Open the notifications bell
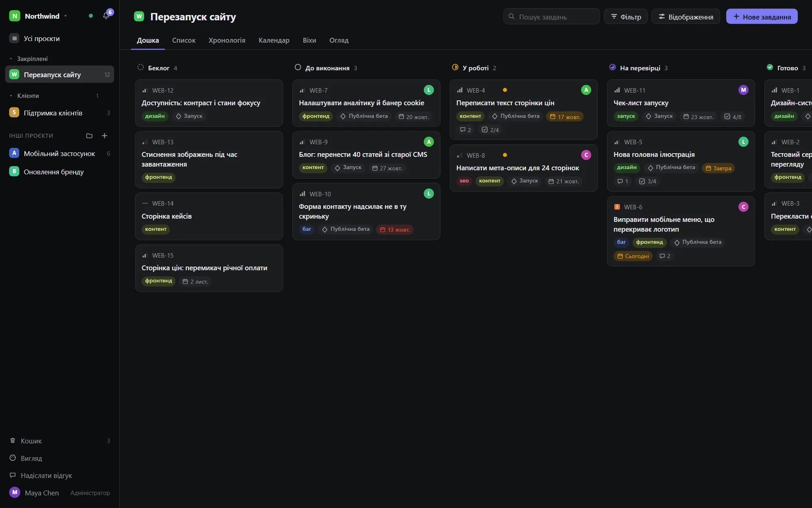 tap(106, 16)
